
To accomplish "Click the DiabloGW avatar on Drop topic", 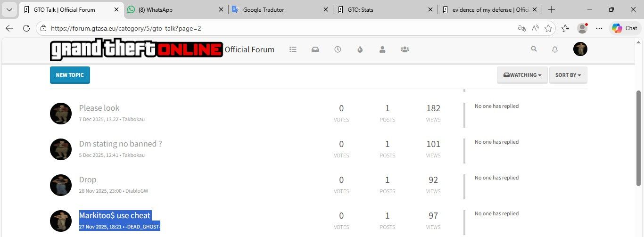I will point(61,185).
